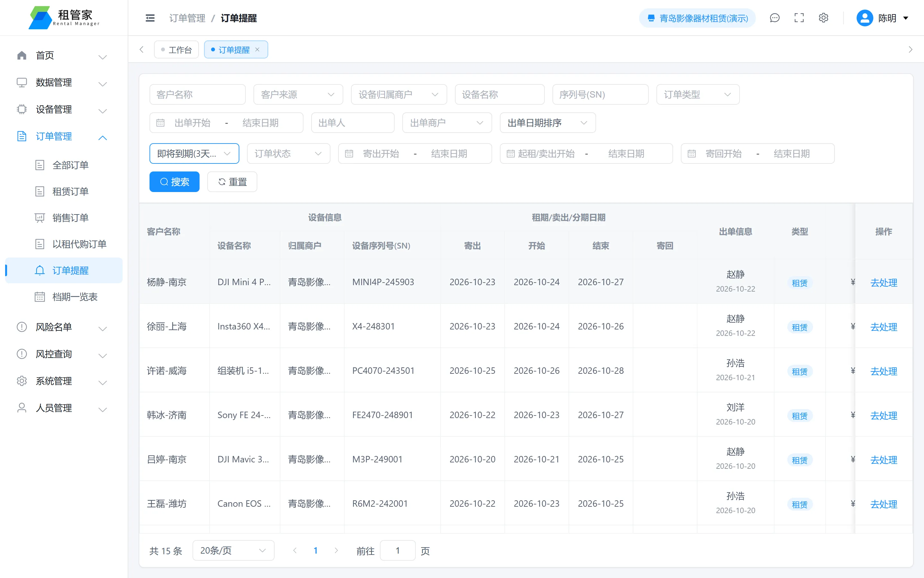924x578 pixels.
Task: Click the 序列号(SN) input field
Action: 600,95
